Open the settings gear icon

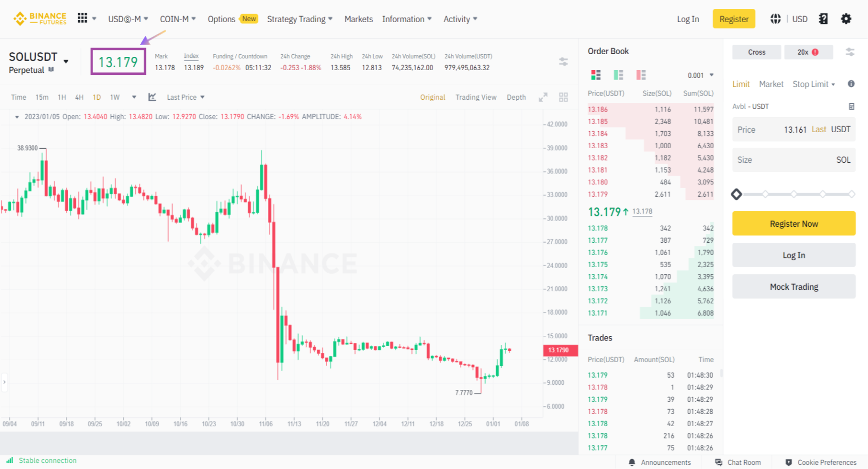pos(846,19)
